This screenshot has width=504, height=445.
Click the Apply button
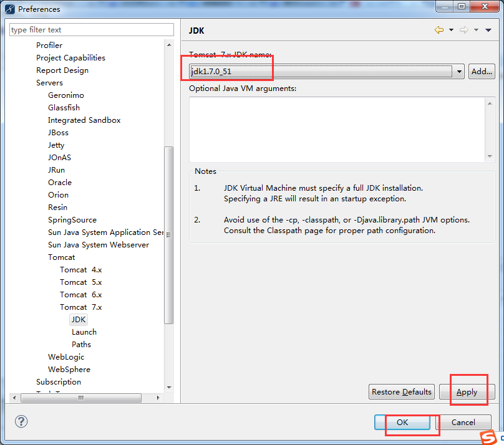(x=467, y=391)
